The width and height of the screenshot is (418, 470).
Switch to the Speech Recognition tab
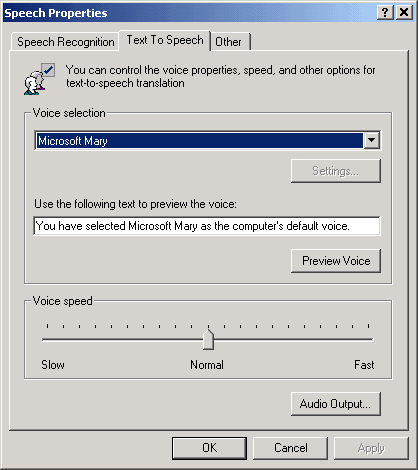[65, 42]
